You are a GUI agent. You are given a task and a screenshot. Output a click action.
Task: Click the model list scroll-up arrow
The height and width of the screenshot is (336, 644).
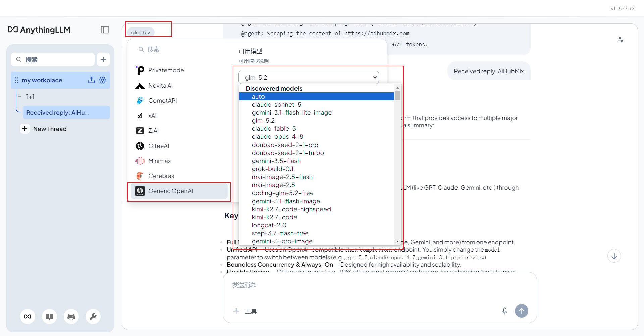(x=397, y=88)
